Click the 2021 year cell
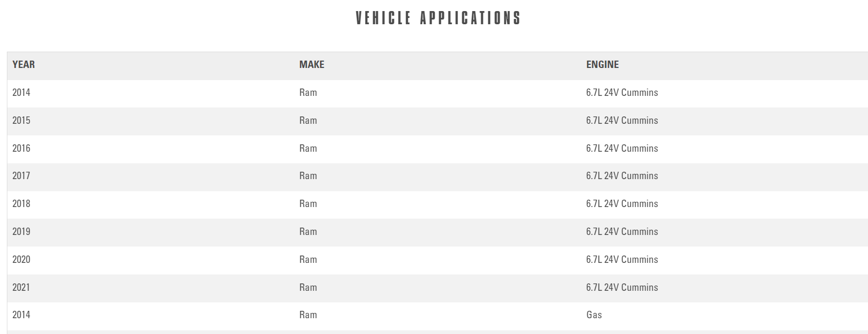The image size is (868, 334). point(22,288)
